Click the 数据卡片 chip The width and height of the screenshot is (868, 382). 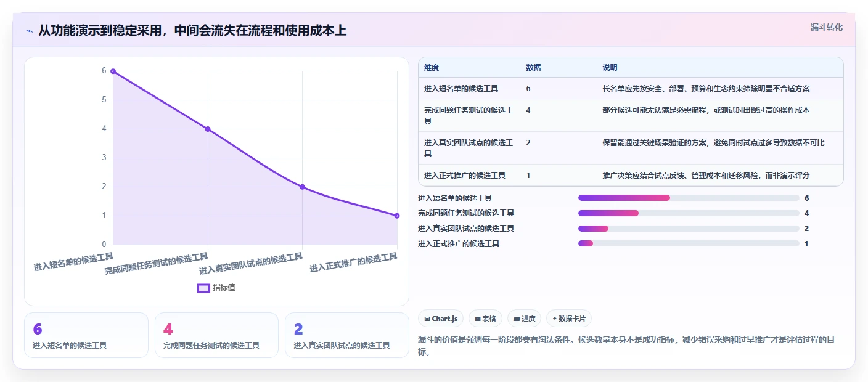coord(568,319)
